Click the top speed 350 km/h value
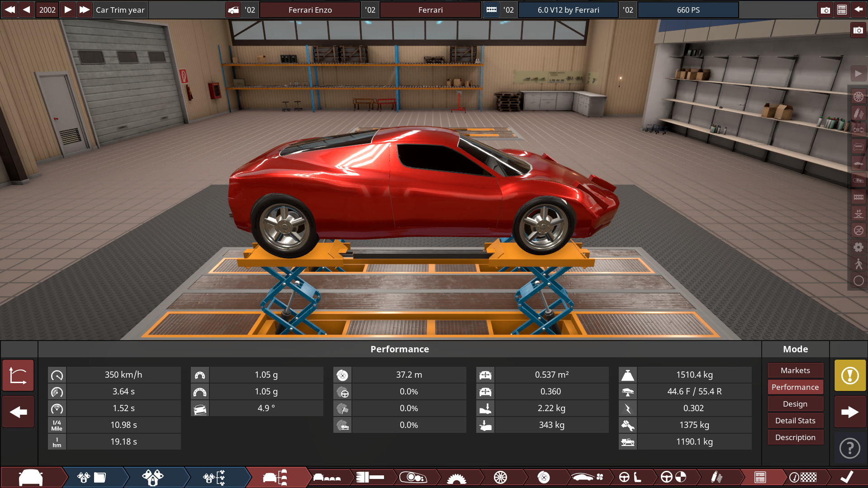 tap(123, 374)
